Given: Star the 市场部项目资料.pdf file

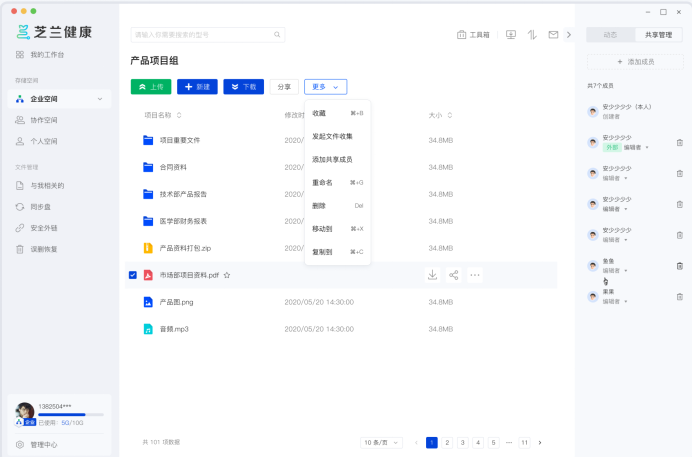Looking at the screenshot, I should (x=227, y=274).
